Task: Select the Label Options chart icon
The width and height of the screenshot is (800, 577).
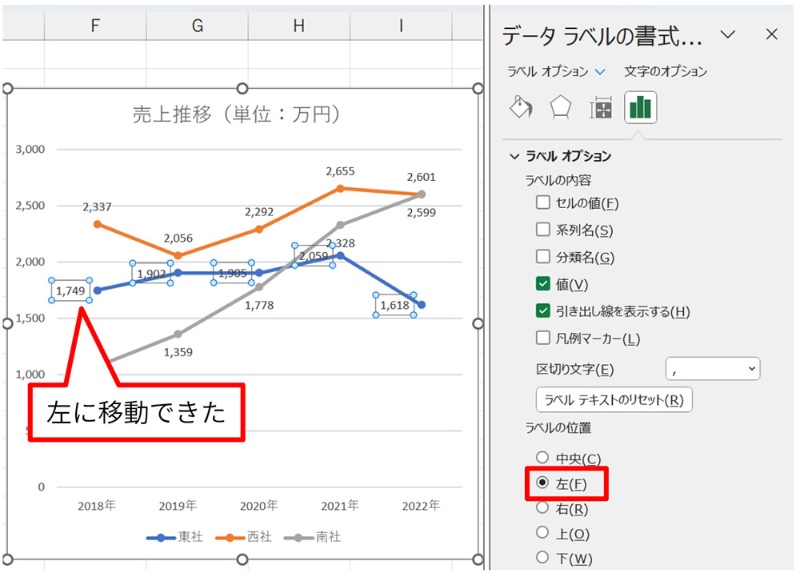Action: [641, 105]
